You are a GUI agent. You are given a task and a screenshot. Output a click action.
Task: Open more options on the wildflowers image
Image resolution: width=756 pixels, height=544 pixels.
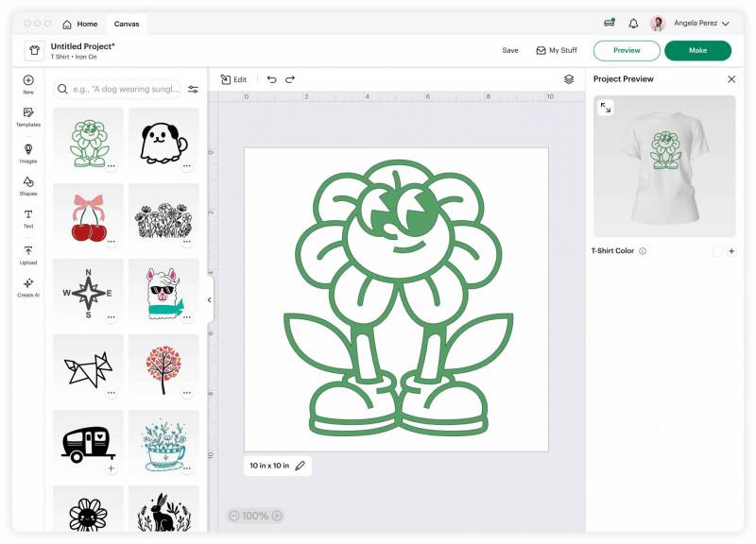[187, 242]
